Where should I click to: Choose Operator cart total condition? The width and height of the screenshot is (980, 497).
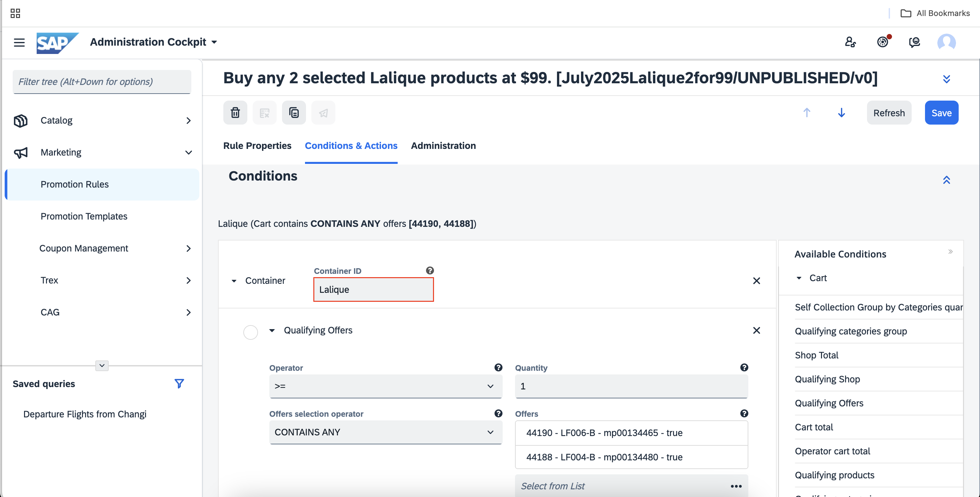click(832, 451)
